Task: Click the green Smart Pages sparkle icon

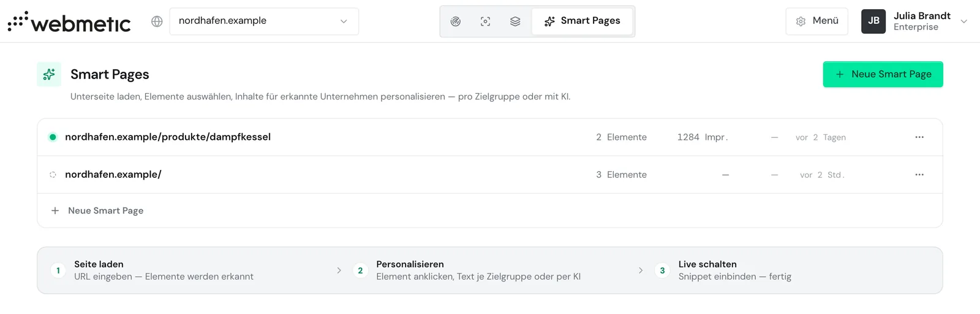Action: click(49, 74)
